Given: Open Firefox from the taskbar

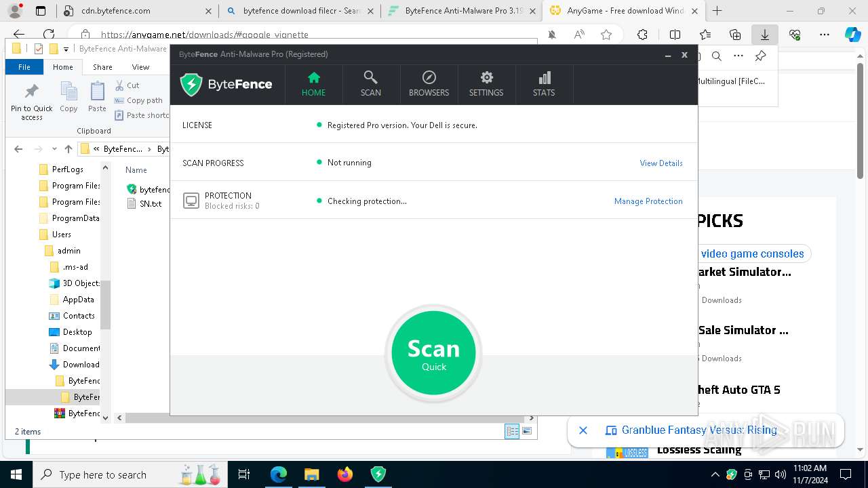Looking at the screenshot, I should [345, 474].
